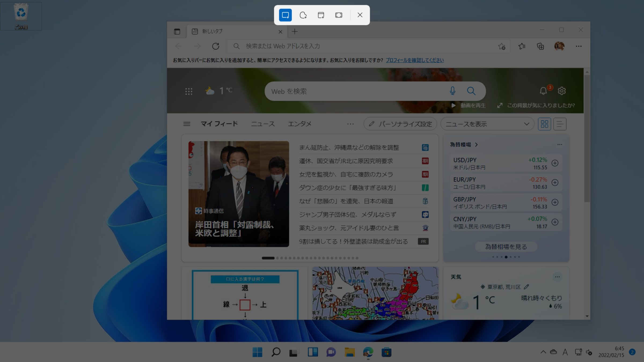The width and height of the screenshot is (644, 362).
Task: Switch to the ニュース tab
Action: point(263,124)
